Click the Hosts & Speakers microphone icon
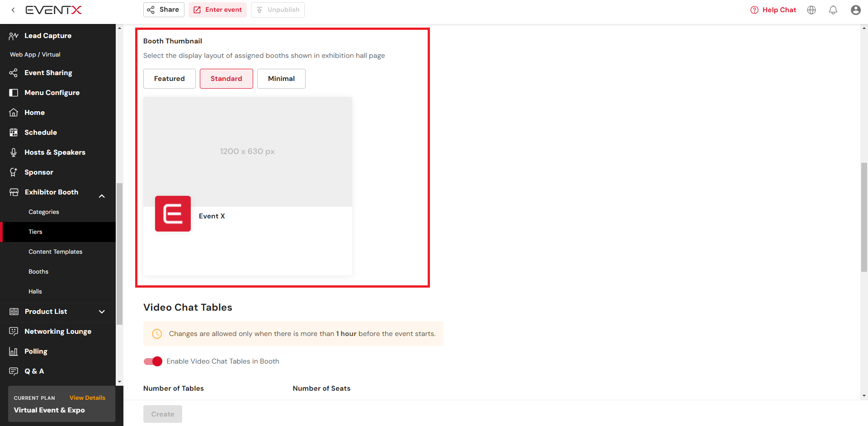This screenshot has height=426, width=868. (14, 152)
